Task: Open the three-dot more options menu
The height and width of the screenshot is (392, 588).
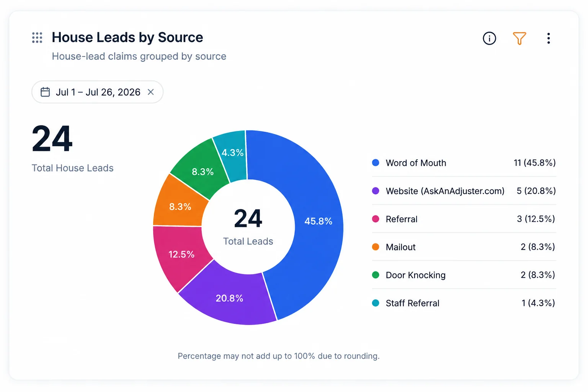Action: [549, 38]
